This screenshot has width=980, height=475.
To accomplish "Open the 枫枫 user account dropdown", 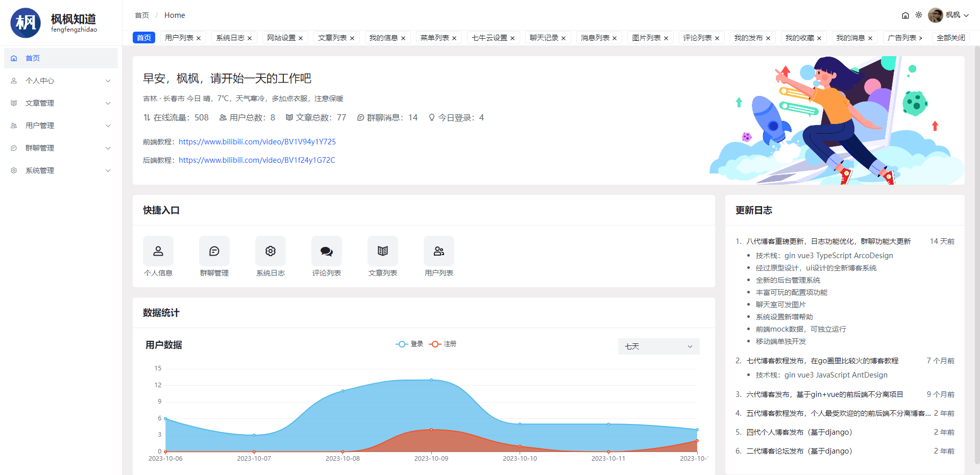I will tap(949, 15).
